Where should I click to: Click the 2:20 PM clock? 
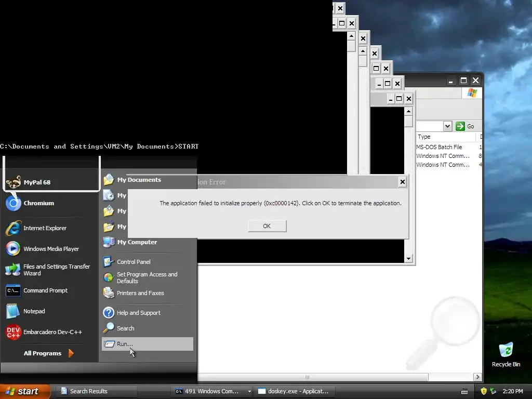pyautogui.click(x=513, y=391)
